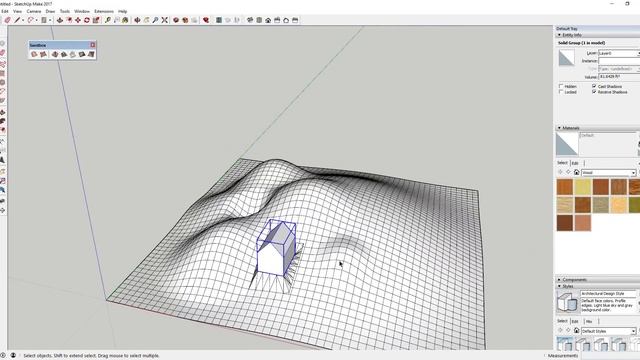Select Sandbox Add Detail tool

click(82, 54)
